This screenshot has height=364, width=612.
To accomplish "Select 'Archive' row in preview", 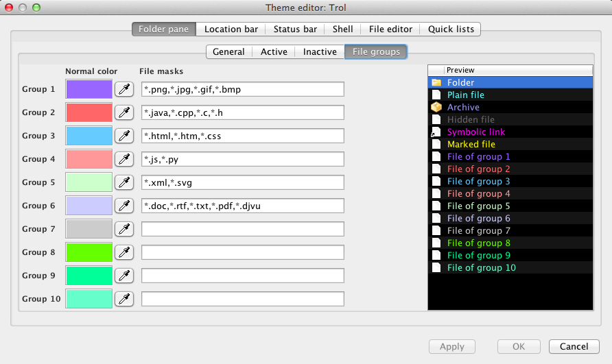I will click(510, 107).
